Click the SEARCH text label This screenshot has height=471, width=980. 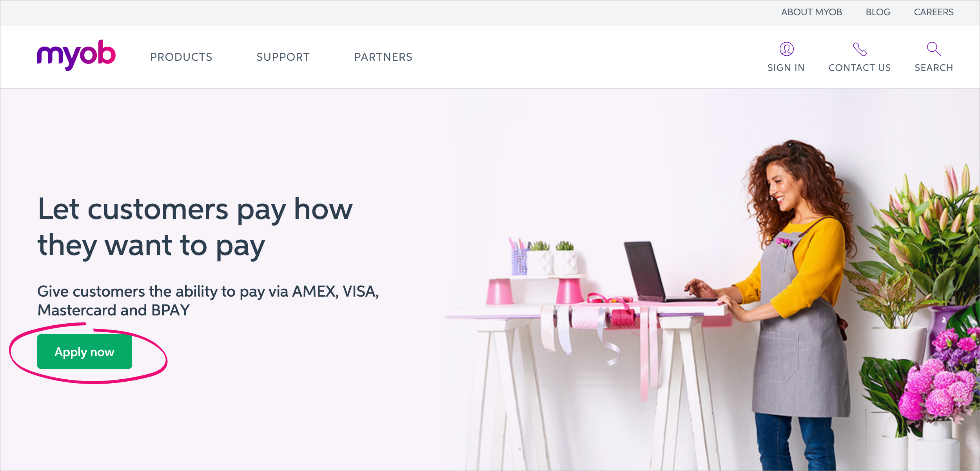pos(934,68)
